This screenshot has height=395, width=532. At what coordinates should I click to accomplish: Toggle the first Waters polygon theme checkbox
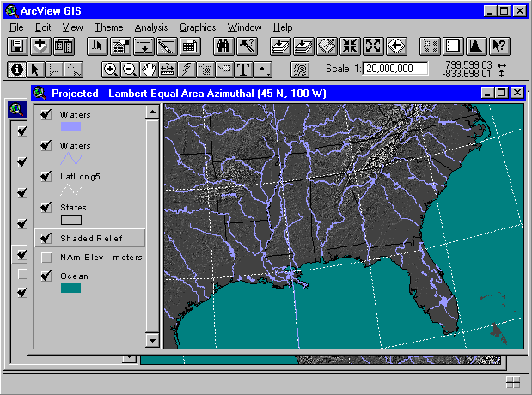(46, 114)
